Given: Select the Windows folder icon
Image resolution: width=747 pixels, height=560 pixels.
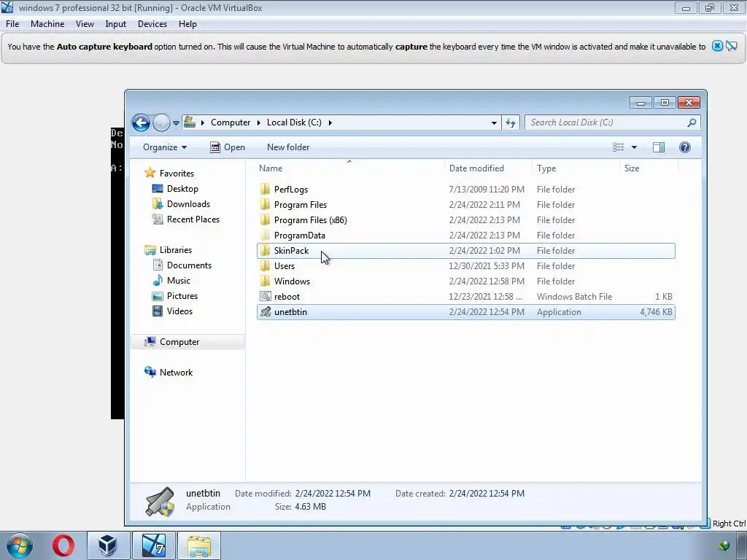Looking at the screenshot, I should 265,281.
